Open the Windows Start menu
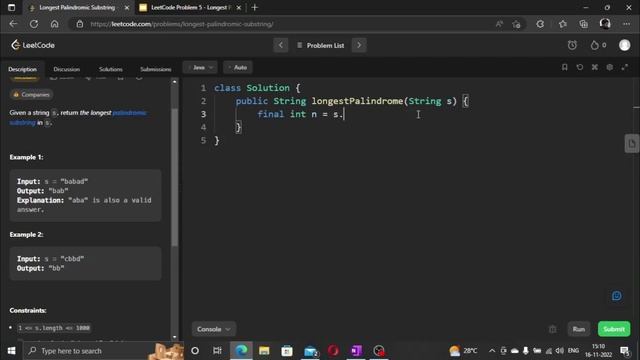The width and height of the screenshot is (640, 360). point(11,351)
